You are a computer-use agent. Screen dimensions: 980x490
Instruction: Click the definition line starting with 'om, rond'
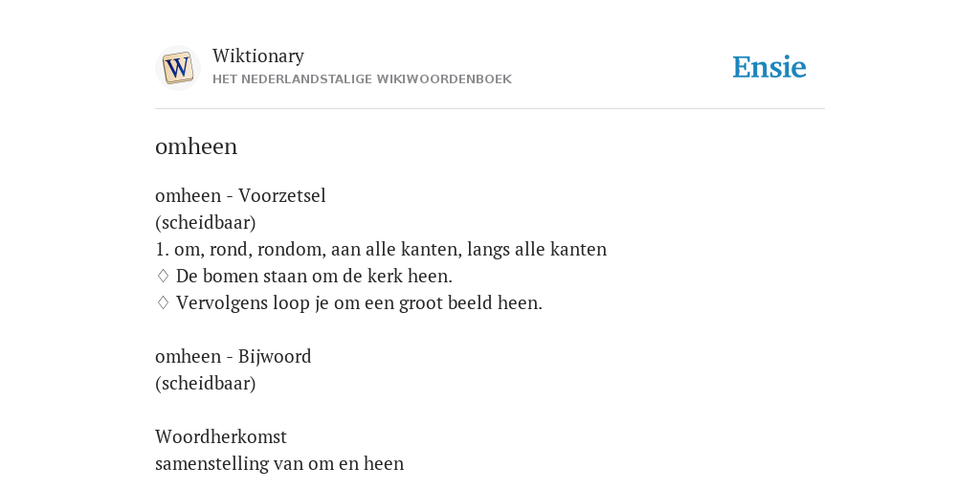[x=381, y=250]
